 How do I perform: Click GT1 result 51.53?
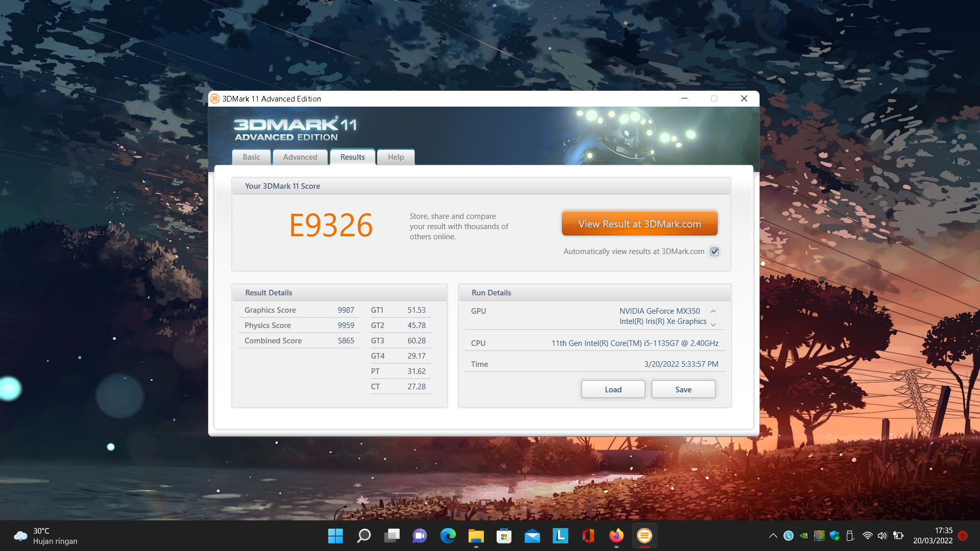click(416, 310)
